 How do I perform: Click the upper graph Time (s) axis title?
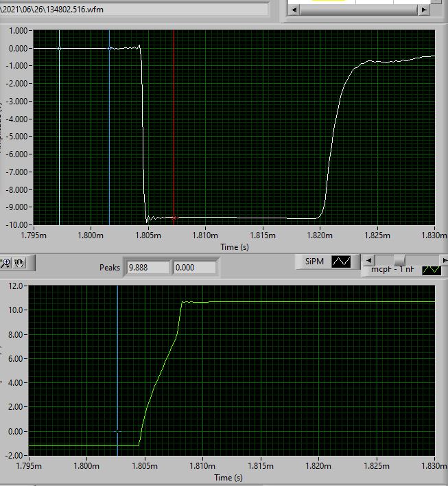coord(235,247)
